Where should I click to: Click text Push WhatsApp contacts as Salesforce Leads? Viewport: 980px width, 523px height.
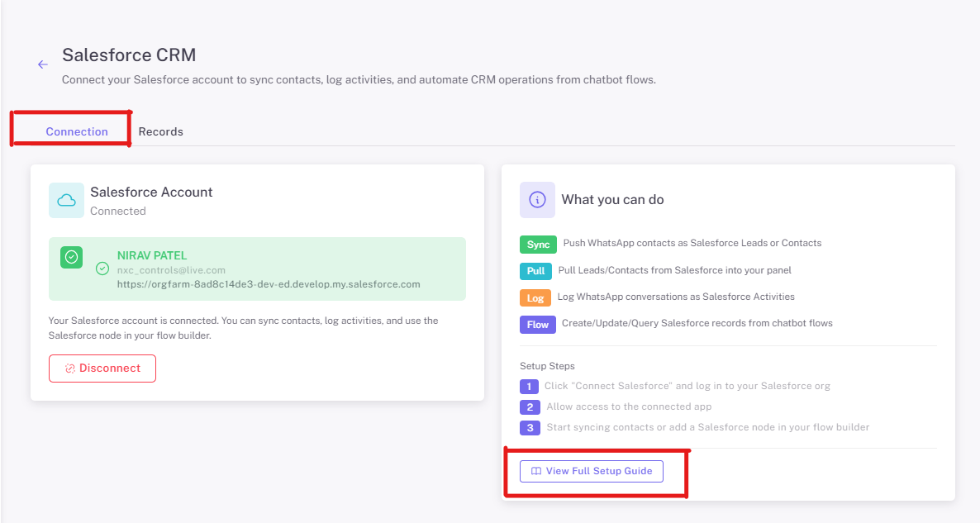[692, 243]
